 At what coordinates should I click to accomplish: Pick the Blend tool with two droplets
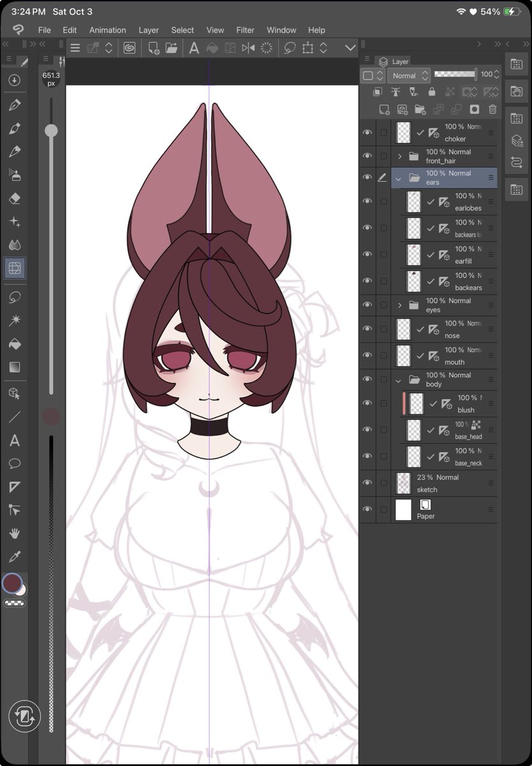point(15,244)
